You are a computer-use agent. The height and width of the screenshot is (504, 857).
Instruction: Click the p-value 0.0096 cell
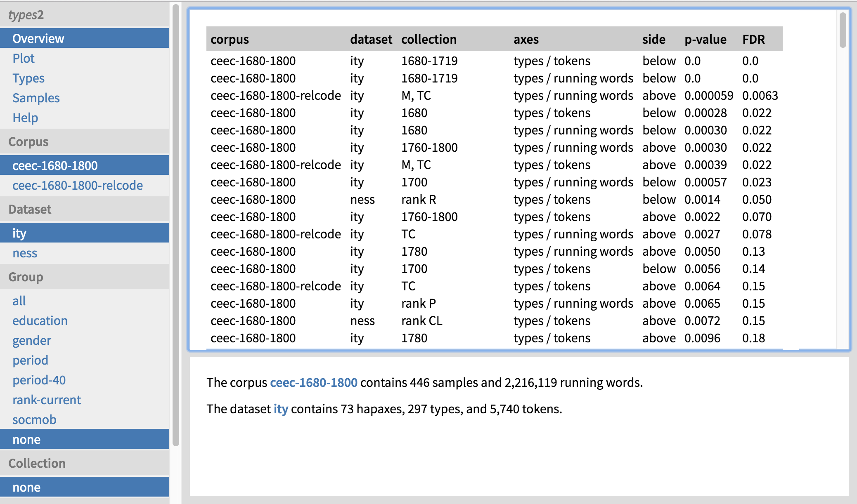pyautogui.click(x=702, y=338)
